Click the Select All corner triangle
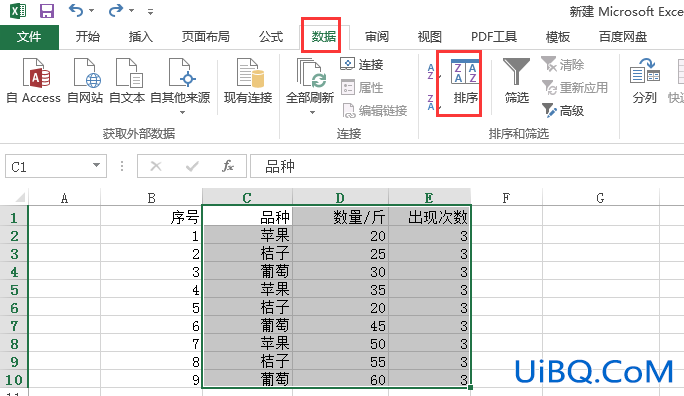 [x=20, y=198]
